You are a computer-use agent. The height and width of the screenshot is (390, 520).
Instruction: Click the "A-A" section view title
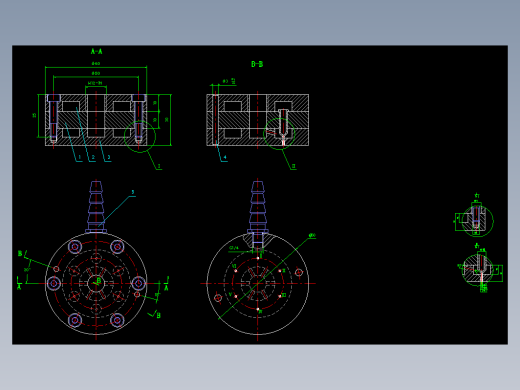[96, 51]
